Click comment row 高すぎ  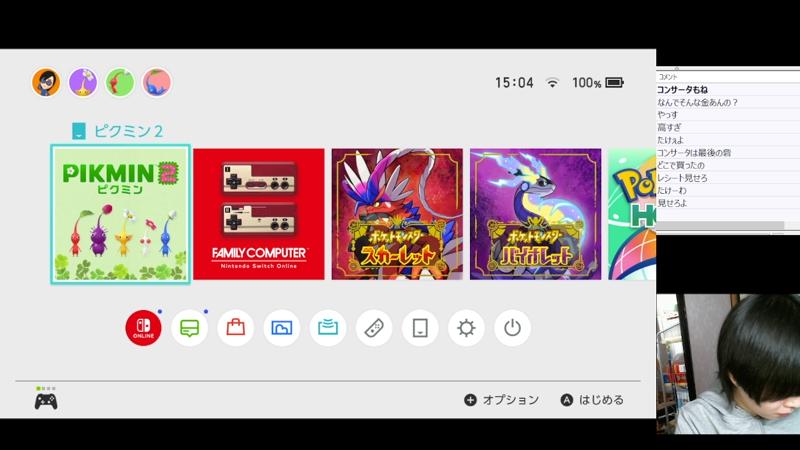[x=728, y=128]
